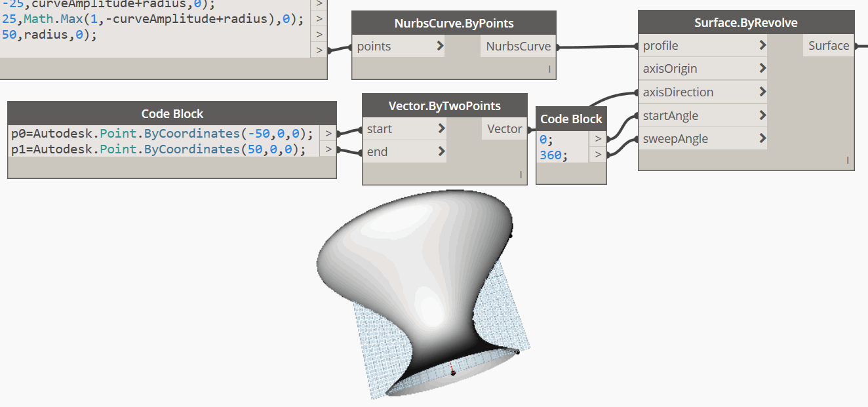Image resolution: width=868 pixels, height=407 pixels.
Task: Click the chevron beside the end input
Action: [x=441, y=151]
